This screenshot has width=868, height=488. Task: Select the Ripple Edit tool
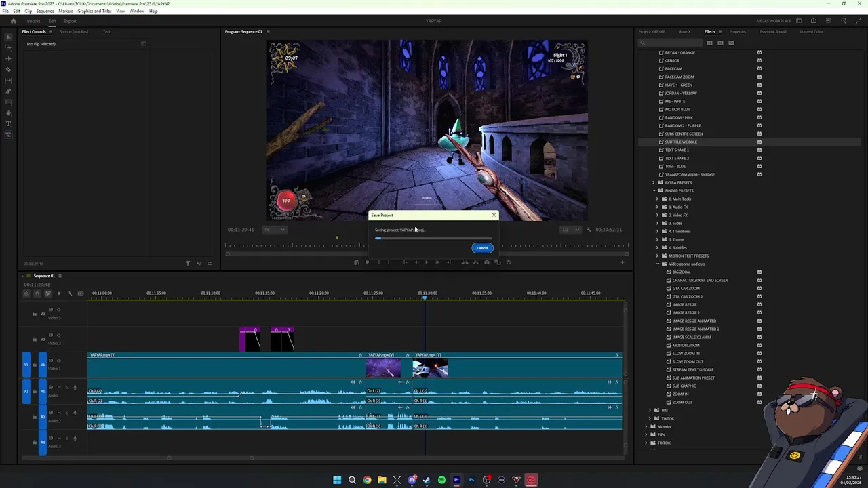coord(8,58)
